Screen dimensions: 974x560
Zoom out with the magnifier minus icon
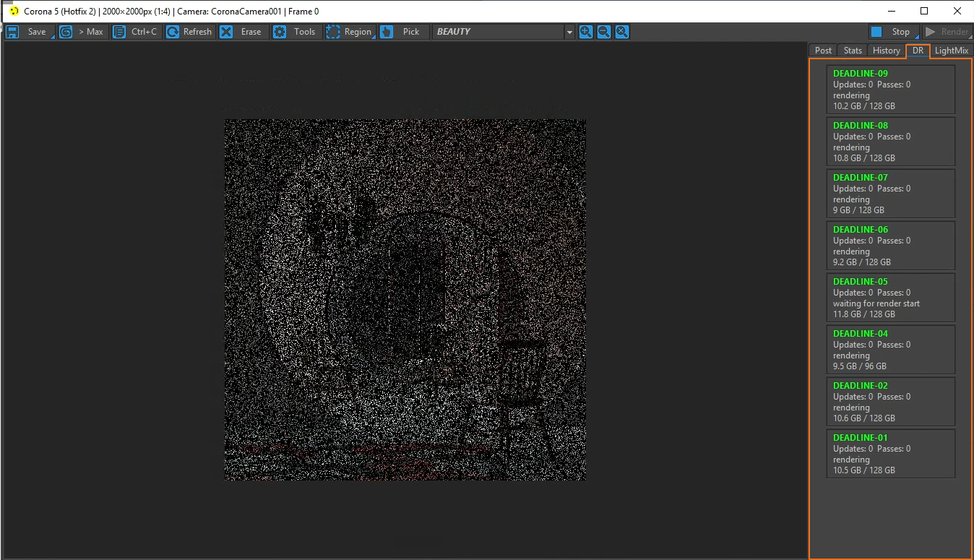[603, 32]
